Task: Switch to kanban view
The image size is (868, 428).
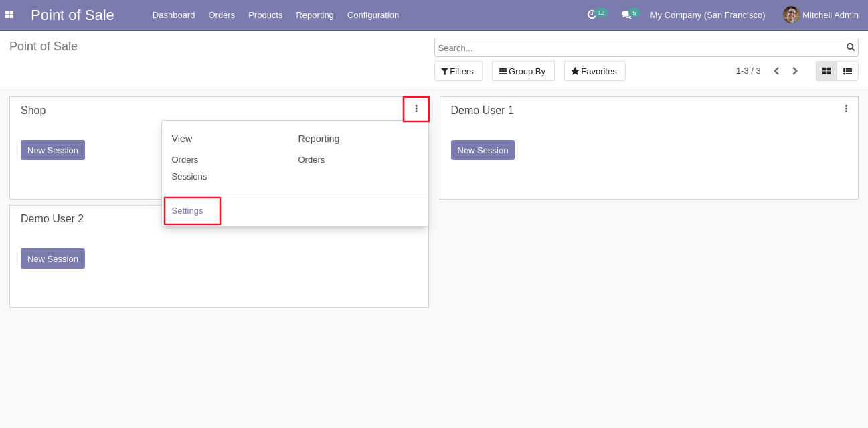Action: point(827,71)
